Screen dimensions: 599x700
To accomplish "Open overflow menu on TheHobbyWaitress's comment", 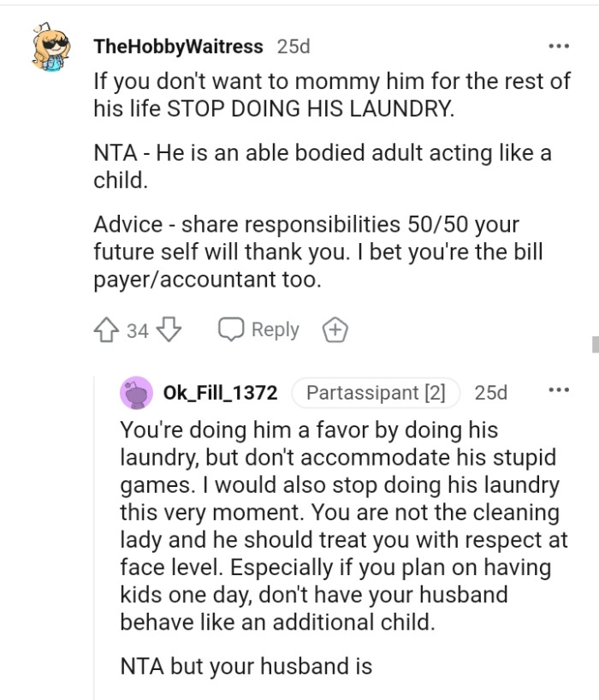I will pos(560,46).
